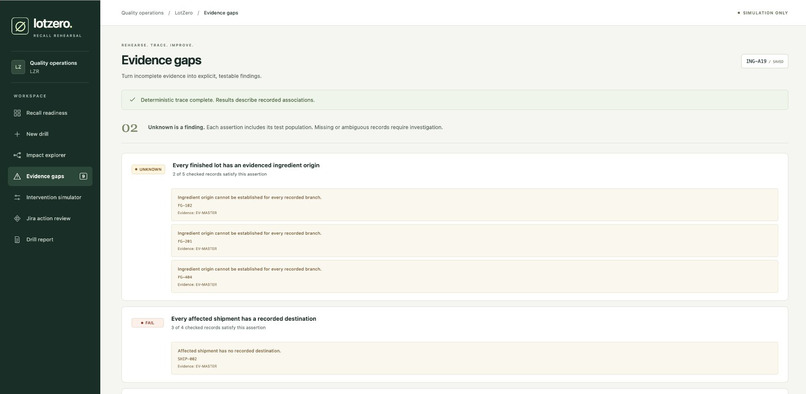This screenshot has width=806, height=394.
Task: Go to Impact explorer
Action: [50, 155]
